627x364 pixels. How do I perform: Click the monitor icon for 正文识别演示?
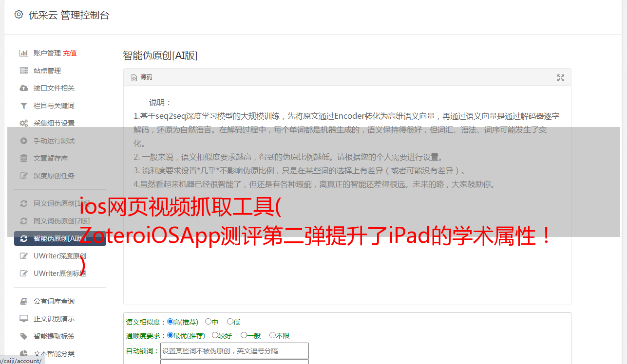coord(23,319)
